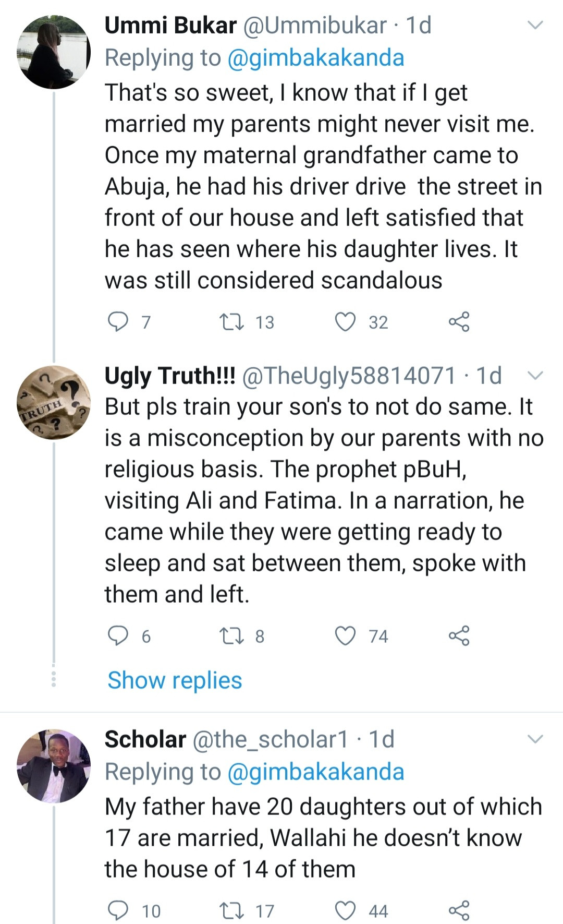The height and width of the screenshot is (924, 563).
Task: Retweet Ummi Bukar's tweet
Action: tap(231, 322)
